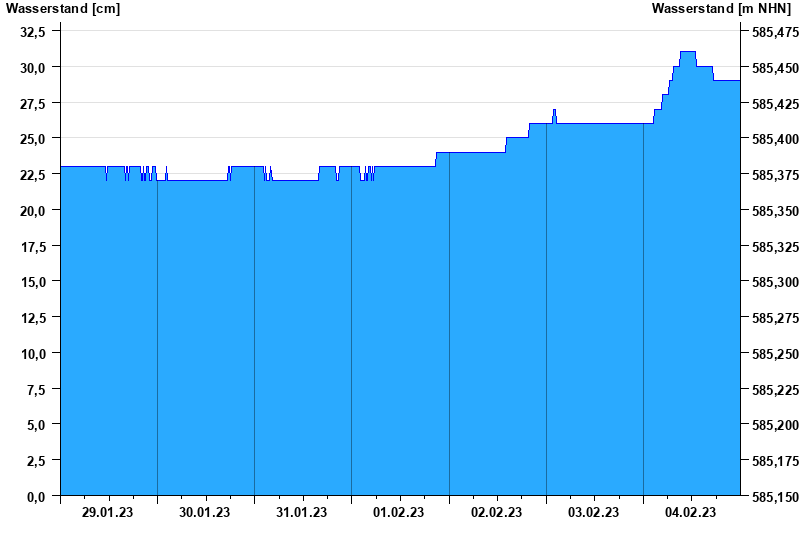
Task: Select the 17,5 tick label on left axis
Action: click(x=33, y=247)
